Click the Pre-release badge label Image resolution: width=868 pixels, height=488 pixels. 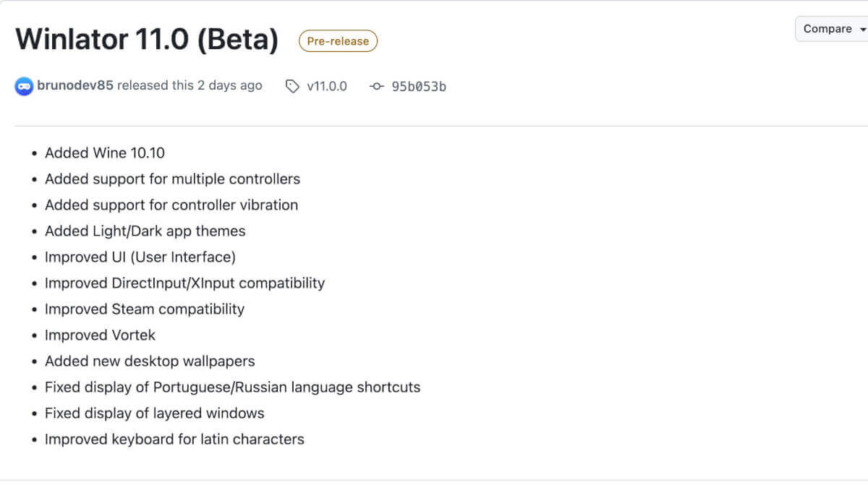(x=338, y=41)
